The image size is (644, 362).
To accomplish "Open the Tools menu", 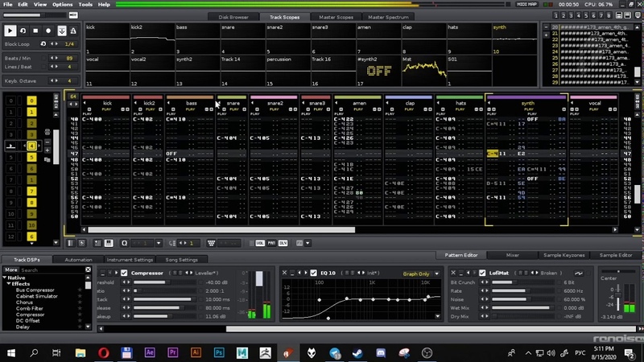I will (85, 5).
